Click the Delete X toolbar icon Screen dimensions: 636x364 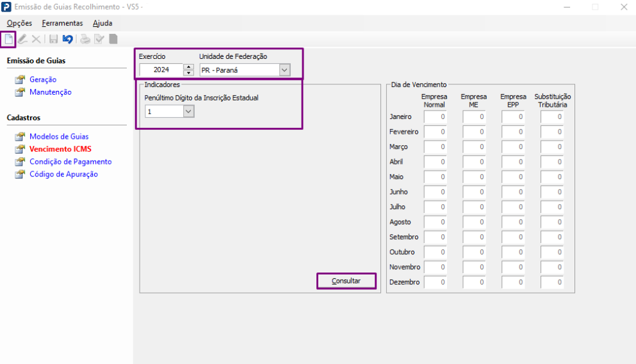pyautogui.click(x=36, y=39)
